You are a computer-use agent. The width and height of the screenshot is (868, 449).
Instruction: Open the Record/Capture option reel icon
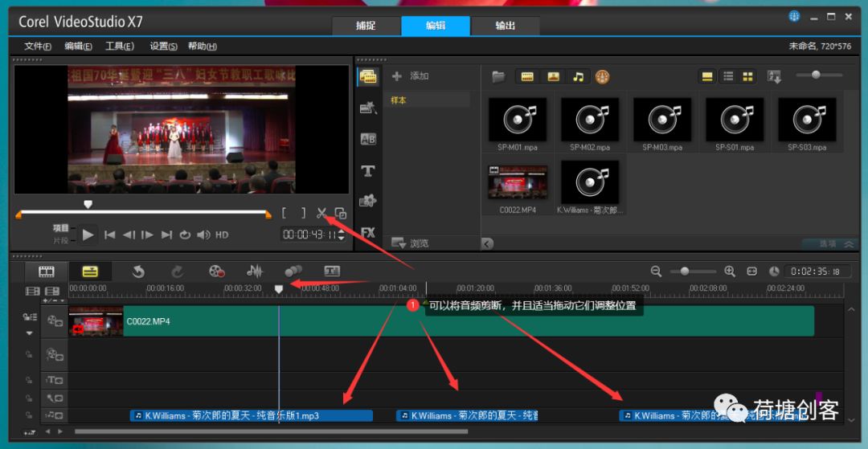pyautogui.click(x=216, y=271)
